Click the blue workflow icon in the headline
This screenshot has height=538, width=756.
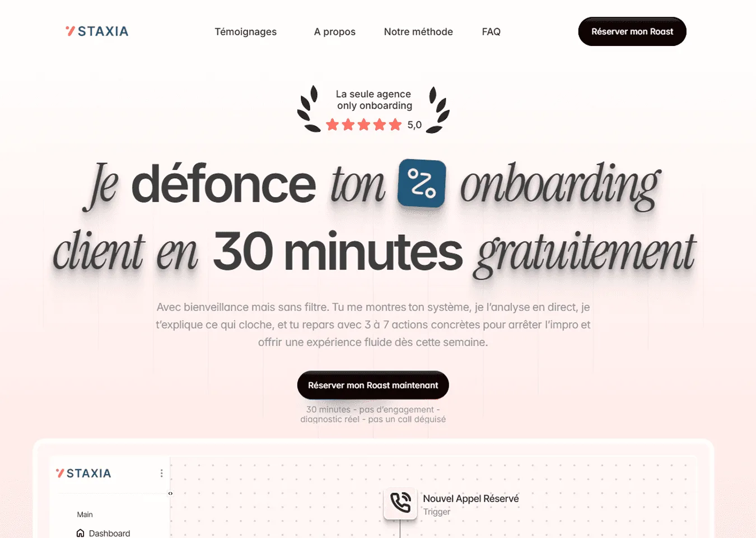coord(422,183)
